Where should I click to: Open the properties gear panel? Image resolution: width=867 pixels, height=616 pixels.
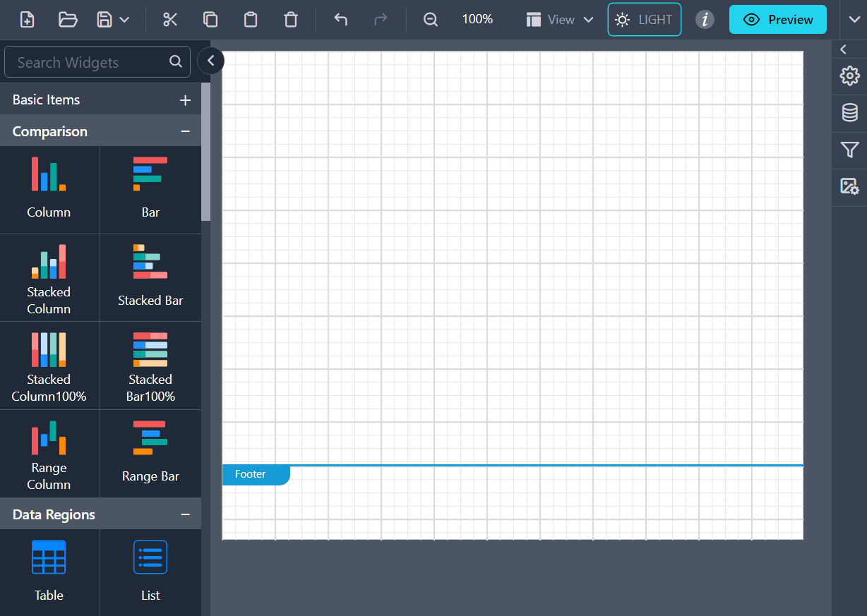849,76
